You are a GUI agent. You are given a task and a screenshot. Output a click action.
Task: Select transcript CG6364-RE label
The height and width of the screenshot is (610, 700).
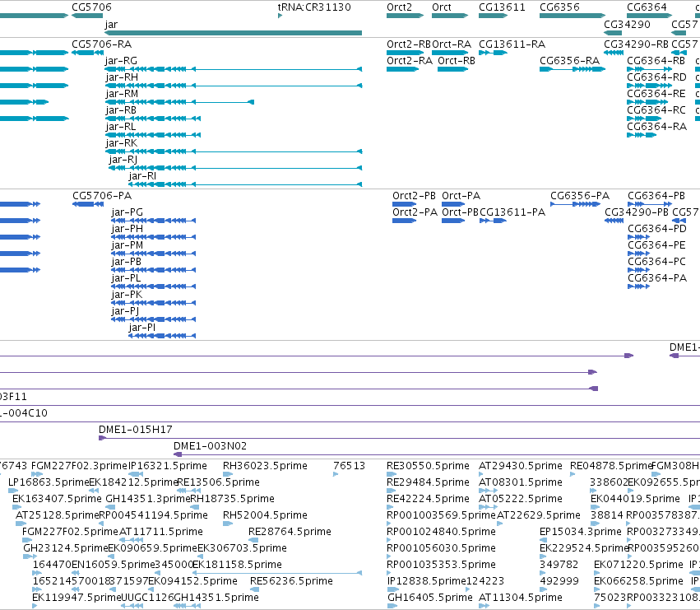tap(656, 94)
